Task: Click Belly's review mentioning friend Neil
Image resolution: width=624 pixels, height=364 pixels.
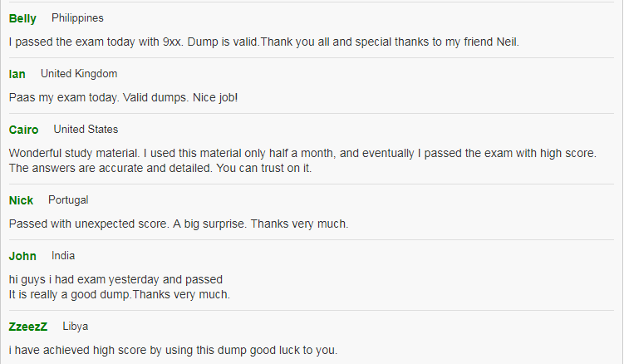Action: [x=264, y=42]
